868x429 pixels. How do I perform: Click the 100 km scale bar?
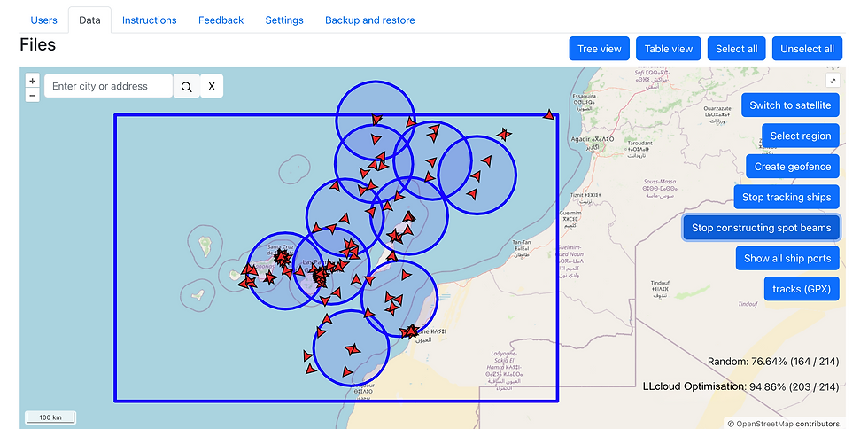pyautogui.click(x=50, y=417)
